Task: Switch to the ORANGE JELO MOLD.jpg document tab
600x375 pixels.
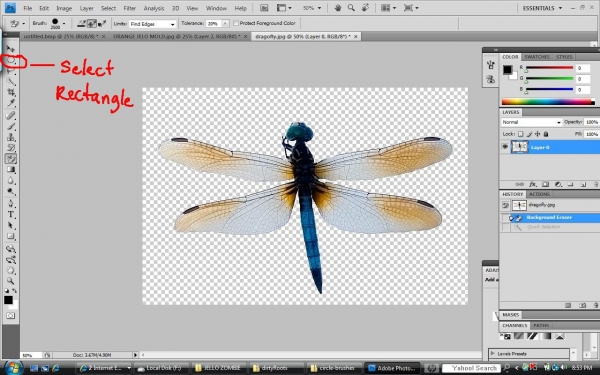Action: click(177, 36)
